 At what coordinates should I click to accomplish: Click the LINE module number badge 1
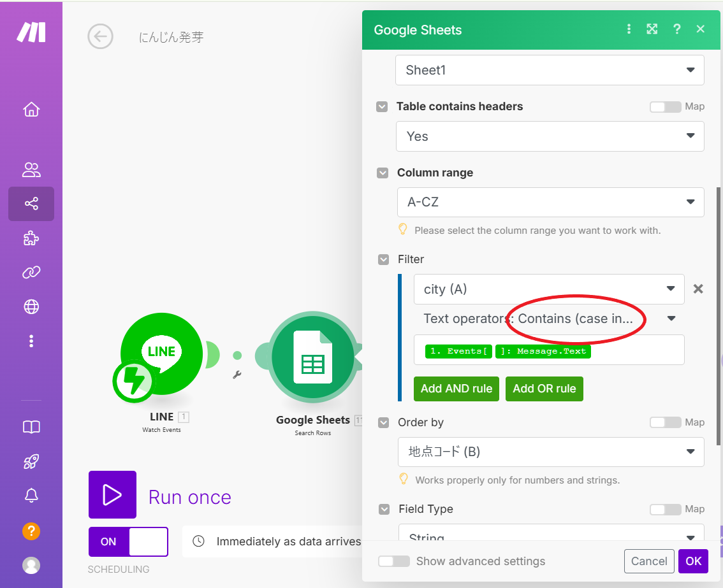click(184, 417)
